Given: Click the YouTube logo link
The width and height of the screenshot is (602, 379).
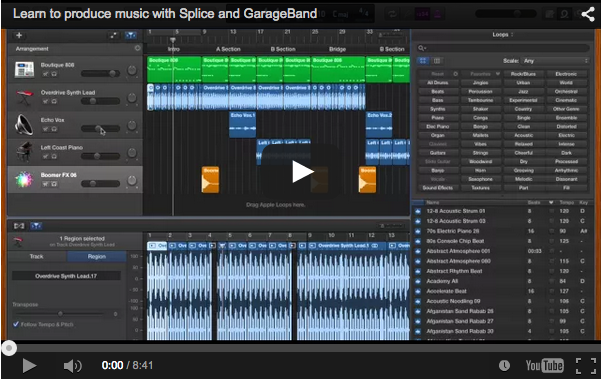Looking at the screenshot, I should tap(544, 365).
